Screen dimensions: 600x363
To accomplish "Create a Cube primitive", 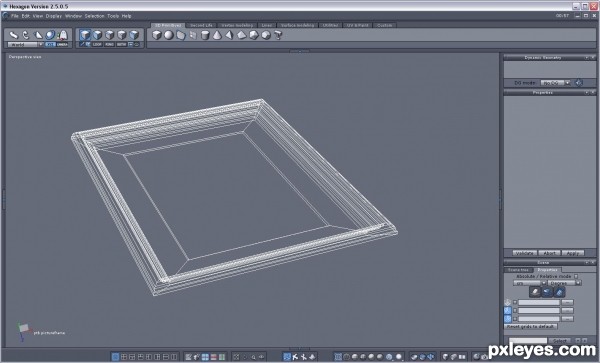I will click(x=157, y=35).
